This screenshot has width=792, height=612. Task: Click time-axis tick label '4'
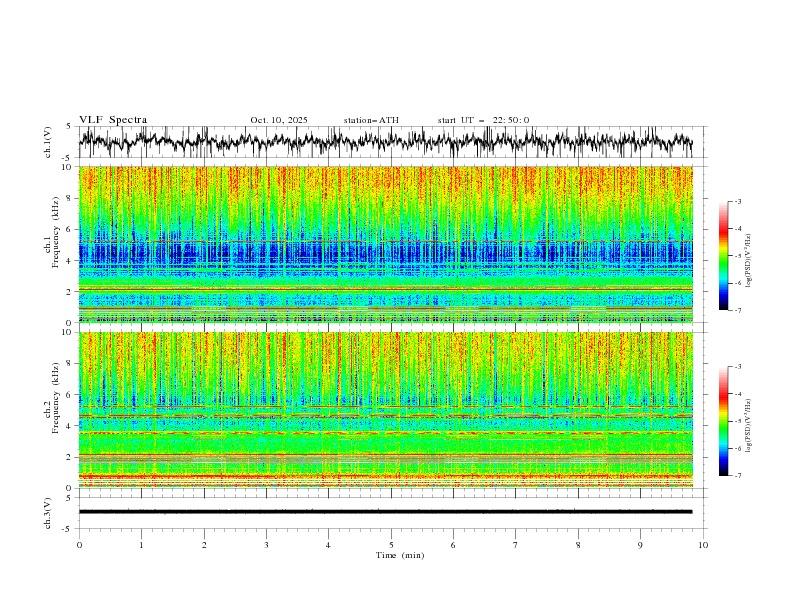[x=328, y=545]
